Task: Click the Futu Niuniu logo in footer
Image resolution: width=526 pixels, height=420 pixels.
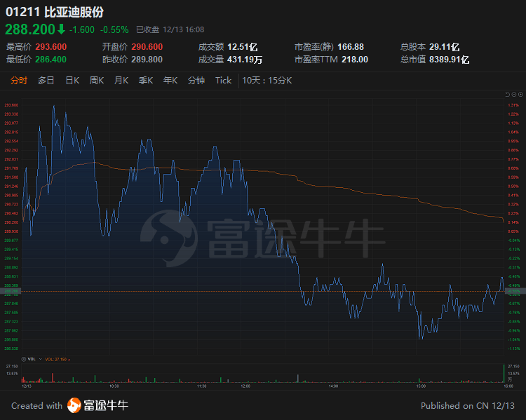Action: pyautogui.click(x=74, y=405)
